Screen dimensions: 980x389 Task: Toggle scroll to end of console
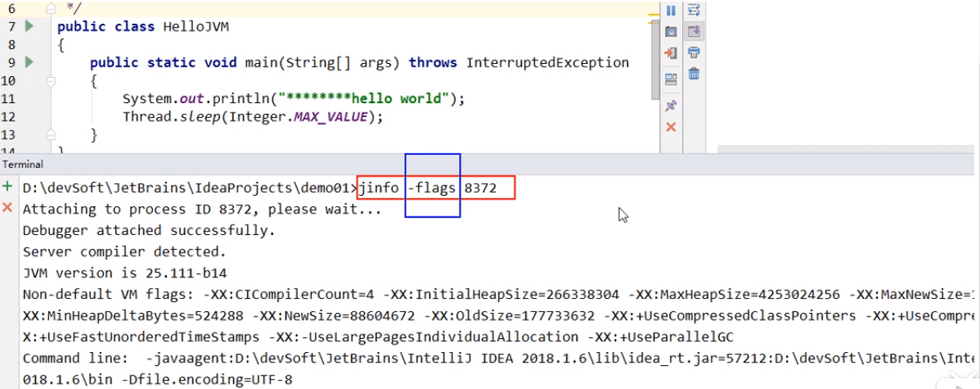point(694,31)
